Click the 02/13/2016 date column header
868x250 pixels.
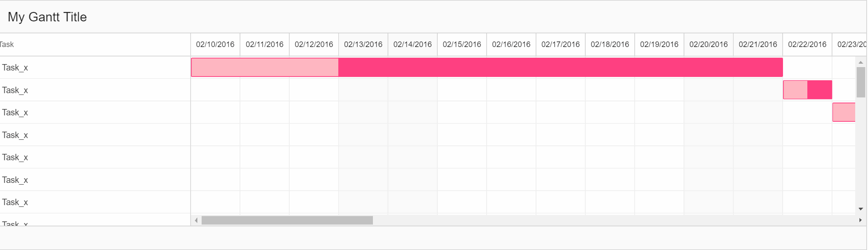click(x=363, y=44)
